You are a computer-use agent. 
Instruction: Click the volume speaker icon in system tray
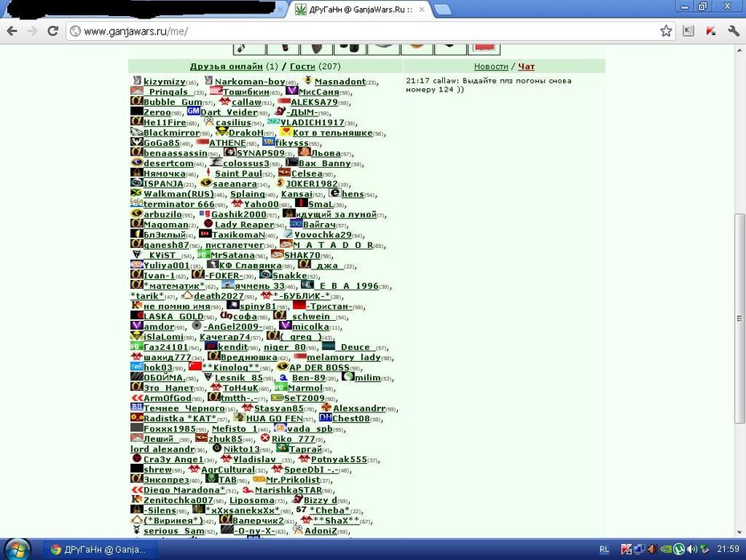tap(691, 549)
